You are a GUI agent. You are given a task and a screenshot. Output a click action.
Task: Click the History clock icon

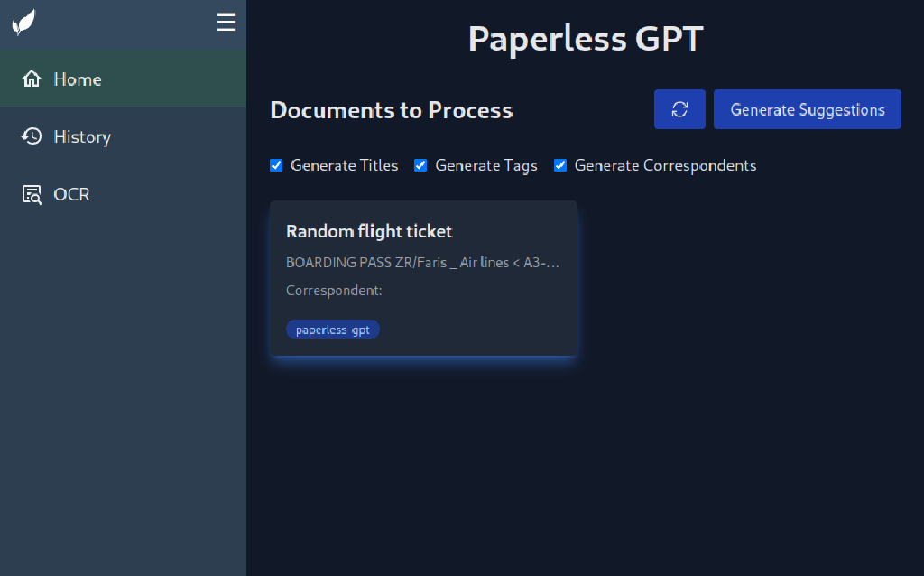[32, 136]
